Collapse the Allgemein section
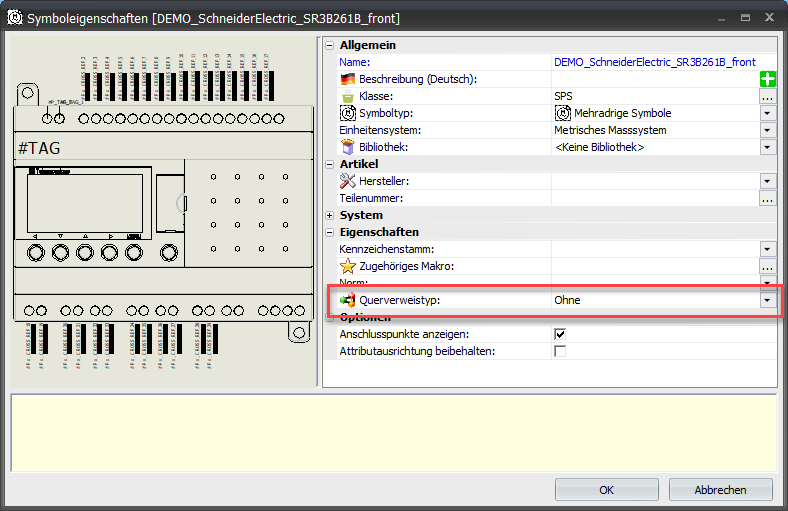Viewport: 788px width, 511px height. [x=330, y=45]
